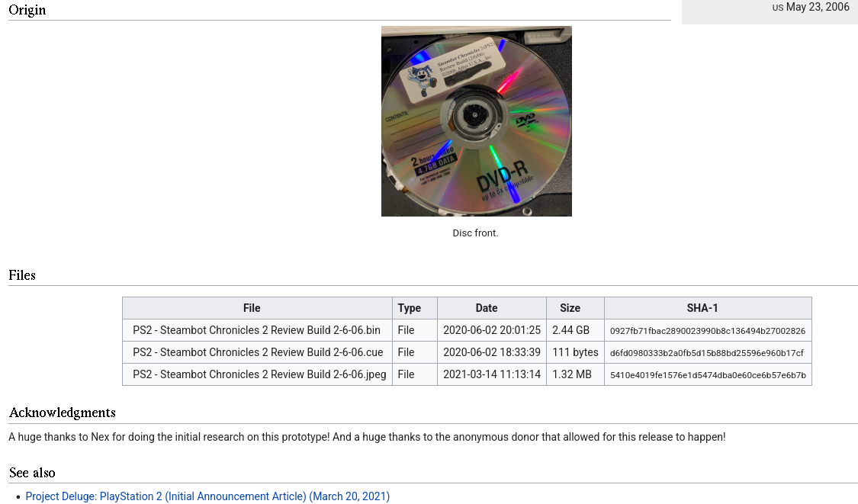Click the date 2021-03-14 11:13:14

492,374
